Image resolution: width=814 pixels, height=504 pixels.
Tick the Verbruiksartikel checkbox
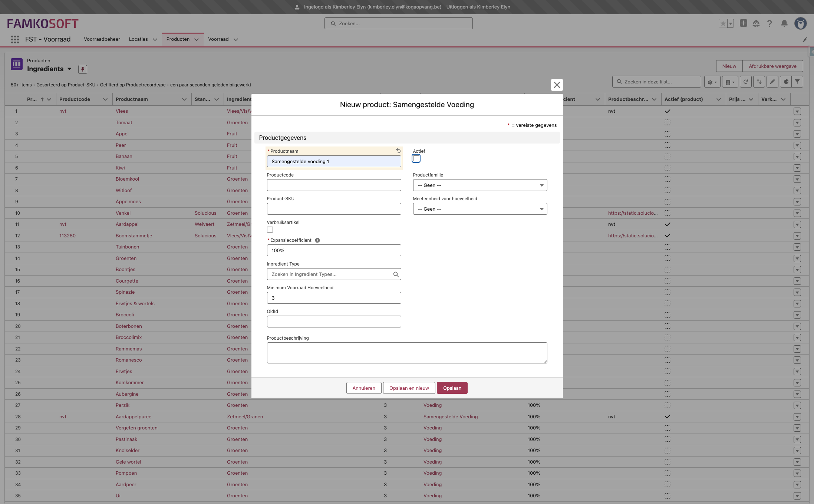pyautogui.click(x=270, y=230)
